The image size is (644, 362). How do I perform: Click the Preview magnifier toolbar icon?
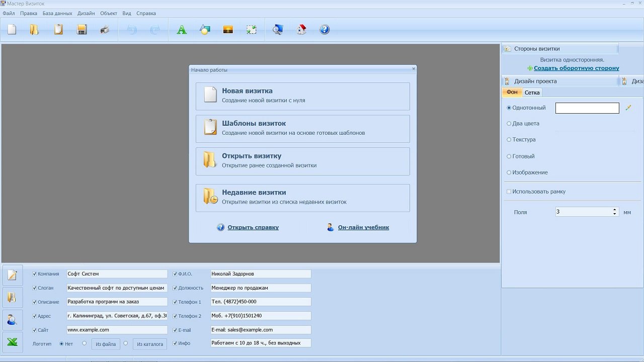pyautogui.click(x=278, y=30)
